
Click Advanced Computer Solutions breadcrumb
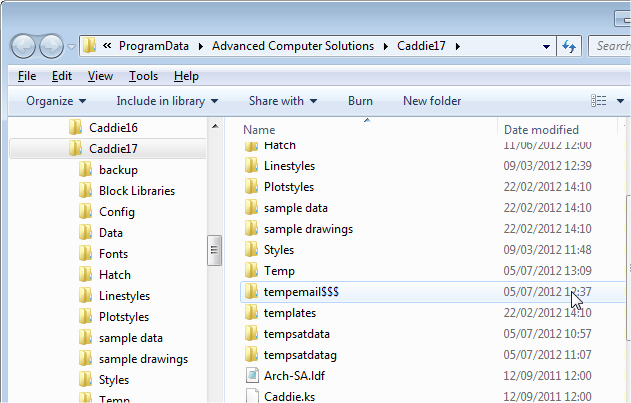pos(293,46)
